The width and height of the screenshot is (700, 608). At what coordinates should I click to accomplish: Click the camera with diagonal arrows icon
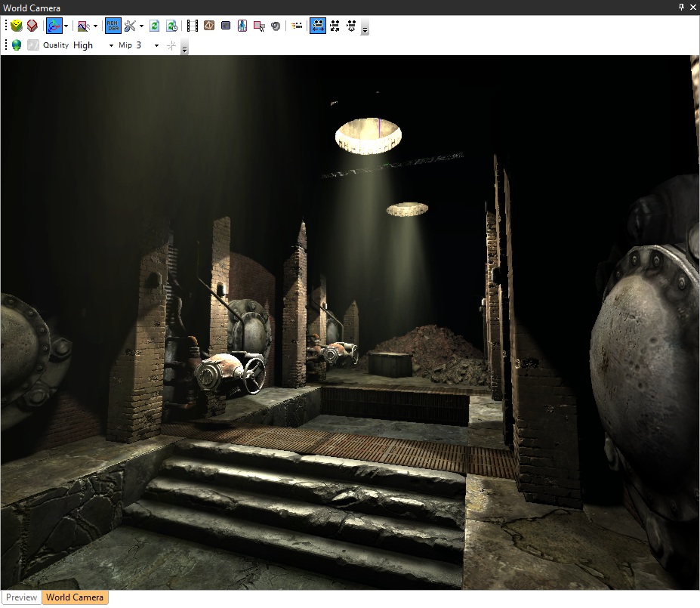click(335, 26)
